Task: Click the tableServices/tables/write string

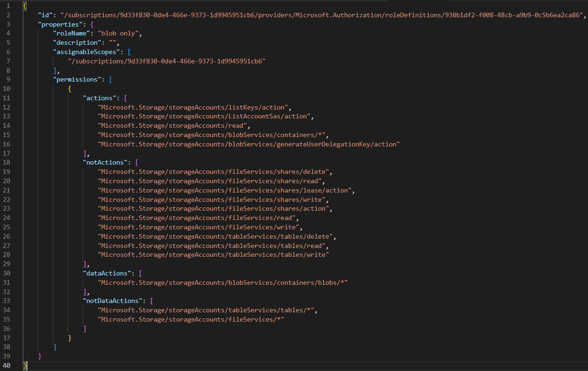Action: pos(214,254)
